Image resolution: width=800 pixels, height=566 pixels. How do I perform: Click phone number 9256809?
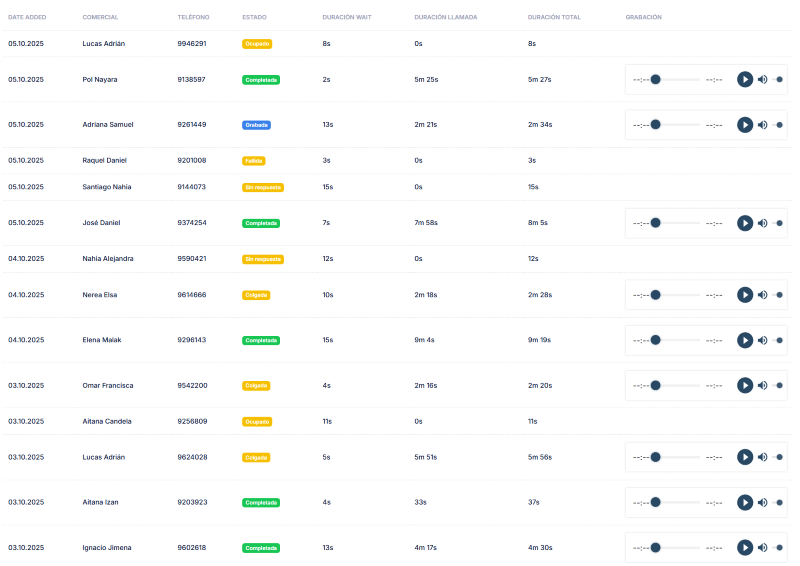(192, 421)
